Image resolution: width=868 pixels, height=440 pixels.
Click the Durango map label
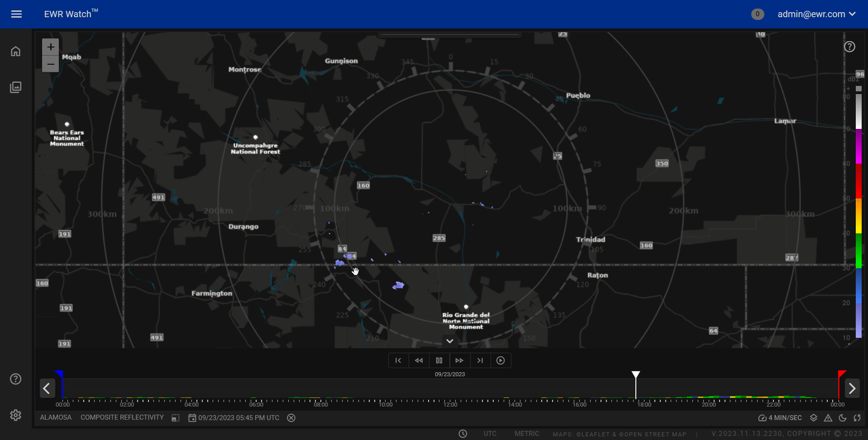[243, 227]
